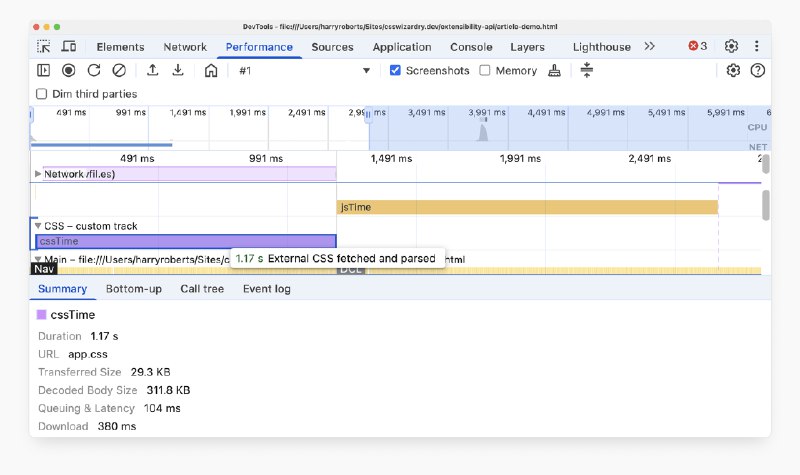Show the Event log tab
Image resolution: width=800 pixels, height=475 pixels.
(266, 289)
